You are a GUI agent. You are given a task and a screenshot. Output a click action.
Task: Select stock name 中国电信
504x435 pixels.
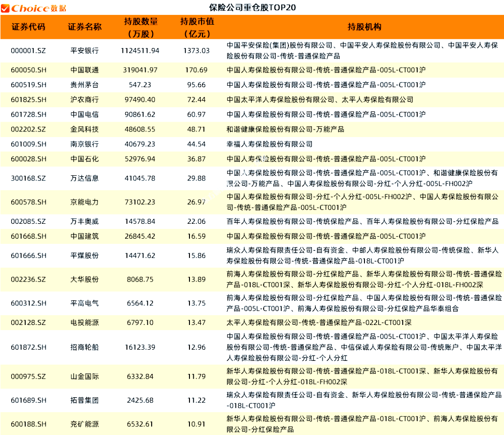click(84, 114)
